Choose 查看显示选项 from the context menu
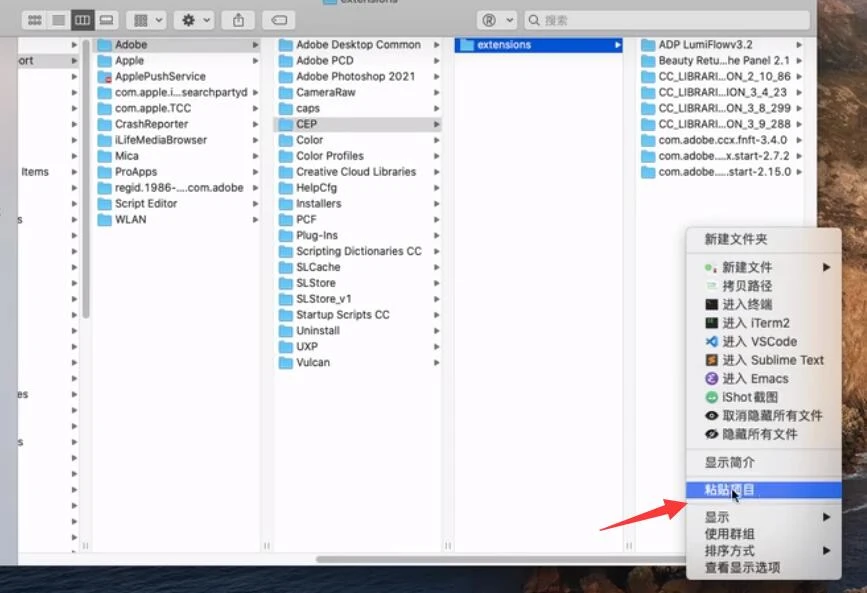The image size is (867, 593). pyautogui.click(x=764, y=568)
